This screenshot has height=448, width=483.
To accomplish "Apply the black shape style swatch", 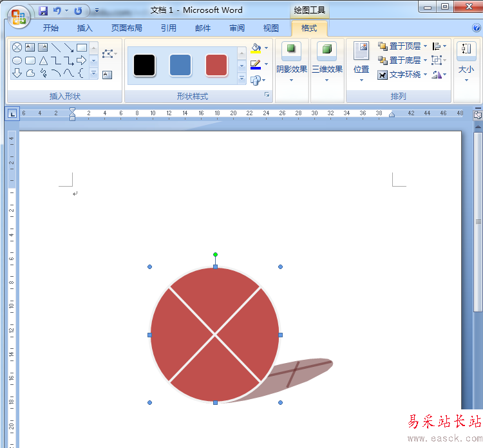I will tap(144, 65).
